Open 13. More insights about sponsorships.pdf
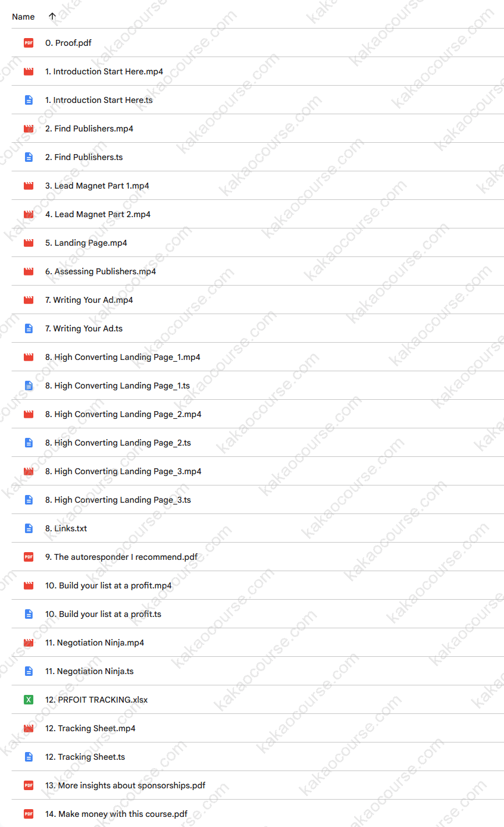Viewport: 504px width, 827px height. [125, 785]
